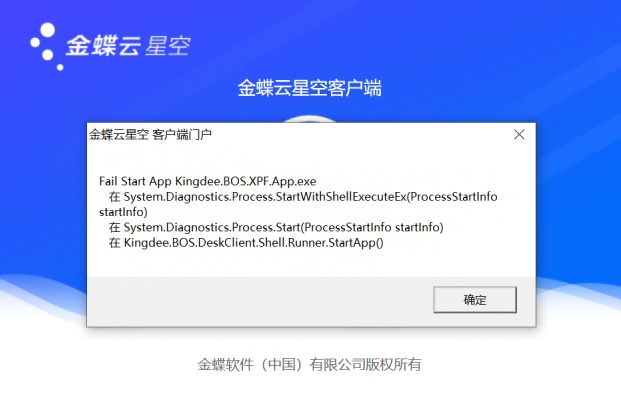
Task: Click the Process.Start(ProcessStartInfo startInfo) line
Action: (x=276, y=227)
